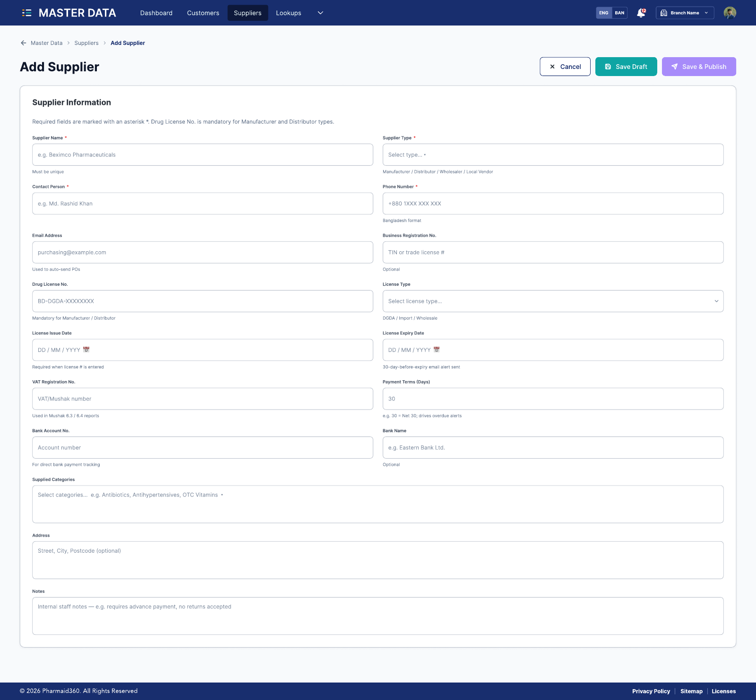Click the Add Supplier breadcrumb text
This screenshot has height=700, width=756.
pyautogui.click(x=128, y=43)
